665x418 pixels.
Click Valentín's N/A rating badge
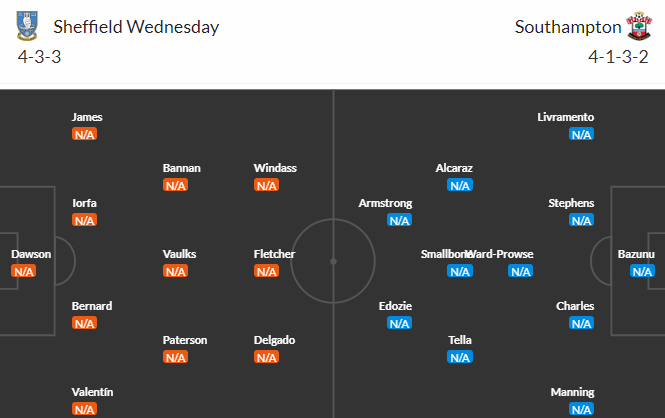pos(84,410)
